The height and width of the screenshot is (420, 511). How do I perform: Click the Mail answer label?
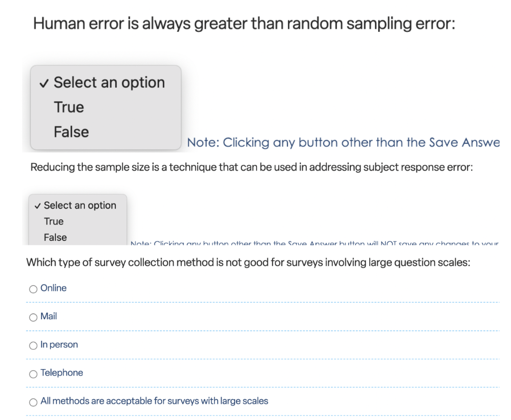coord(49,316)
